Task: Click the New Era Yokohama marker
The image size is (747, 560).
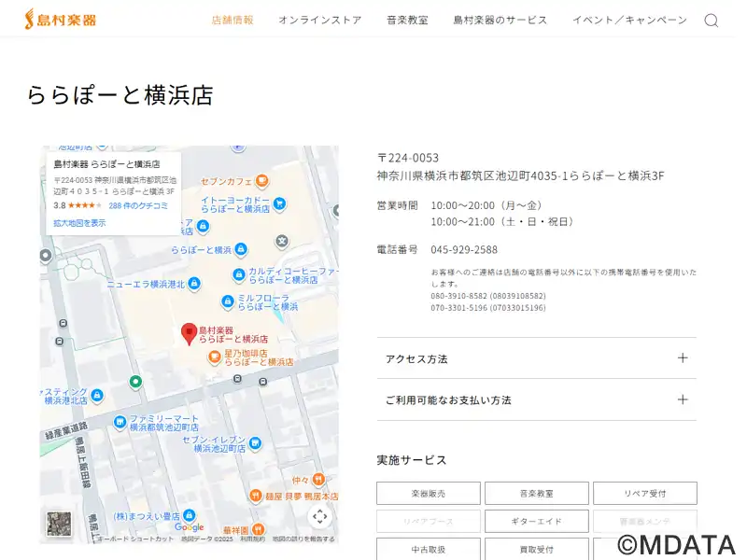Action: click(193, 284)
